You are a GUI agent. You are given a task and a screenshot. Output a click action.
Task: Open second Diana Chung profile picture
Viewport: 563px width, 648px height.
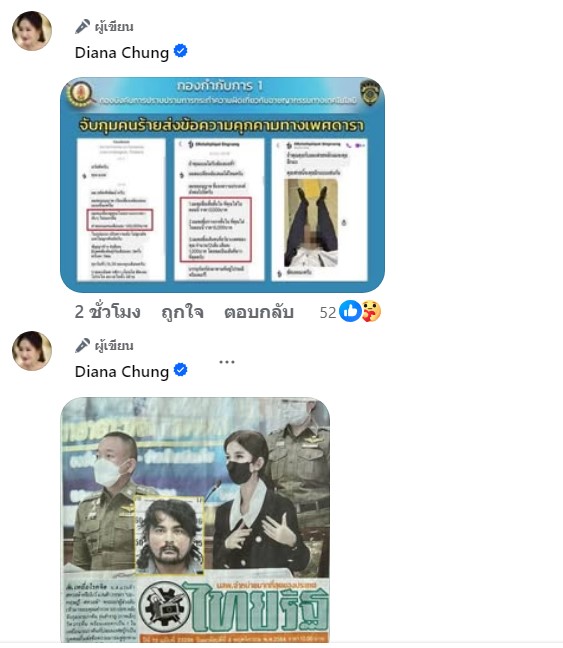32,350
